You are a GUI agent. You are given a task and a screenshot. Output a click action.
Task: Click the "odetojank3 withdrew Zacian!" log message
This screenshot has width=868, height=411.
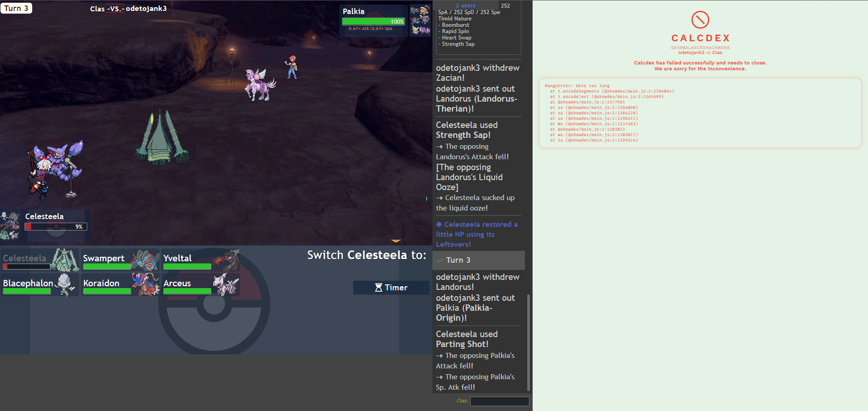(x=478, y=73)
